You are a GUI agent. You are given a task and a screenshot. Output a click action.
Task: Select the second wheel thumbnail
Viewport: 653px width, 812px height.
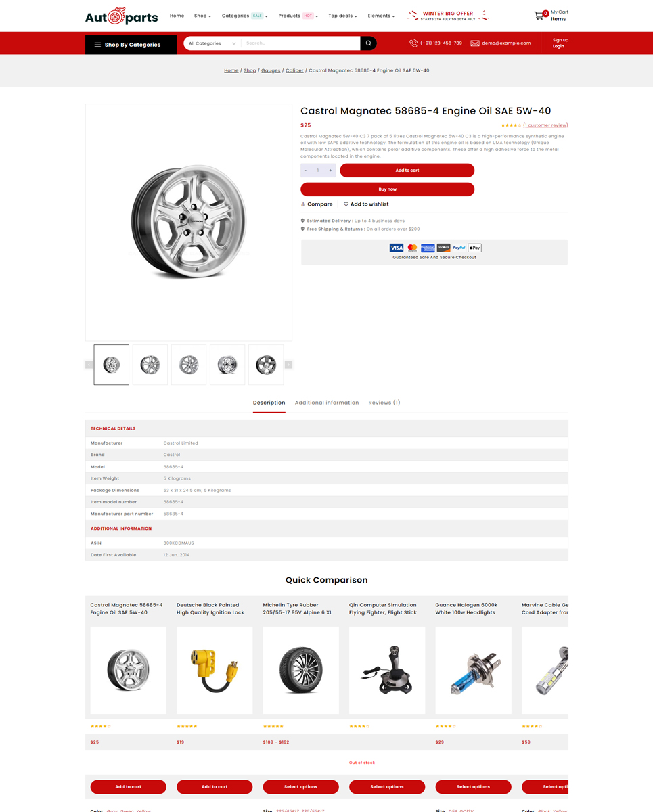(150, 365)
